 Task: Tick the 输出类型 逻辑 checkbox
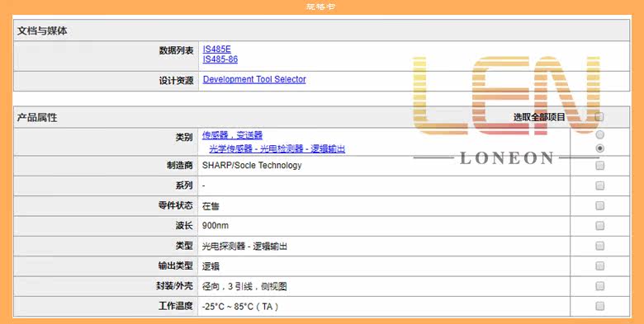click(x=599, y=265)
